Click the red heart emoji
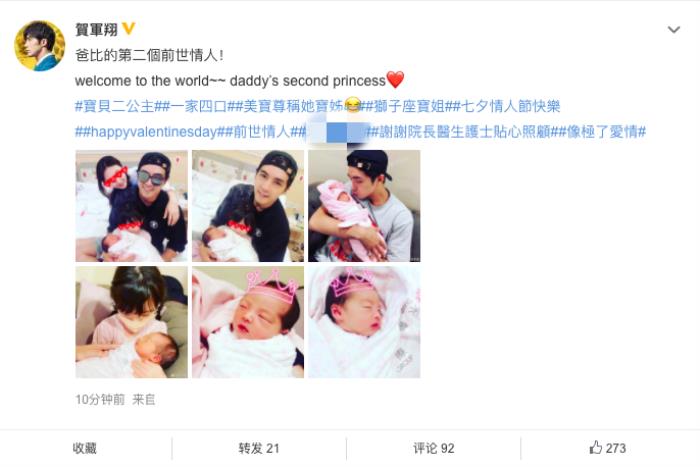This screenshot has height=467, width=700. tap(395, 79)
